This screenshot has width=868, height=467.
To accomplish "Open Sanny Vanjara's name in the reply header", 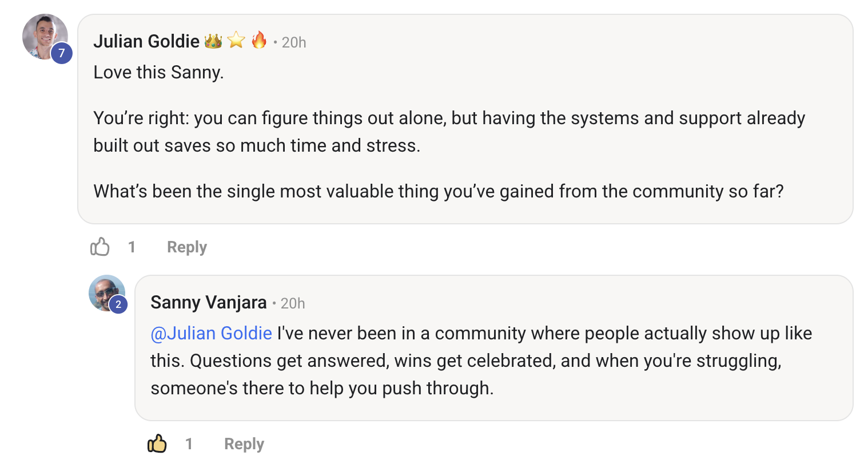I will [209, 302].
